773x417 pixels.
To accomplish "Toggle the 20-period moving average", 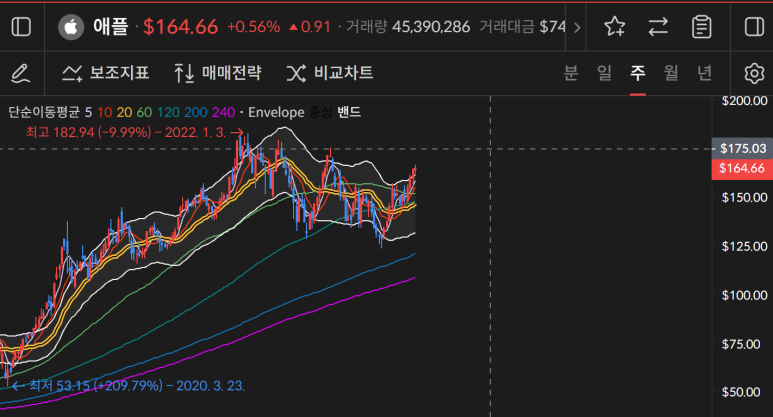I will pos(124,112).
